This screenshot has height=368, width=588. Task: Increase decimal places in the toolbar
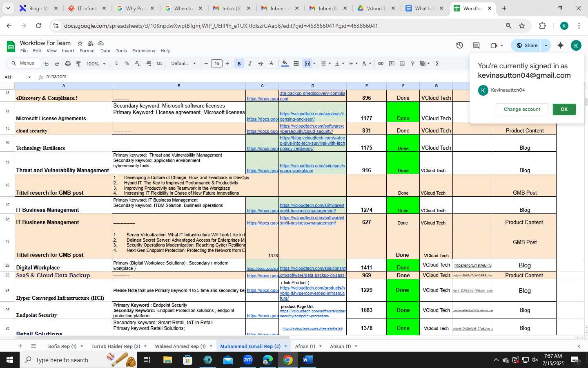[148, 63]
